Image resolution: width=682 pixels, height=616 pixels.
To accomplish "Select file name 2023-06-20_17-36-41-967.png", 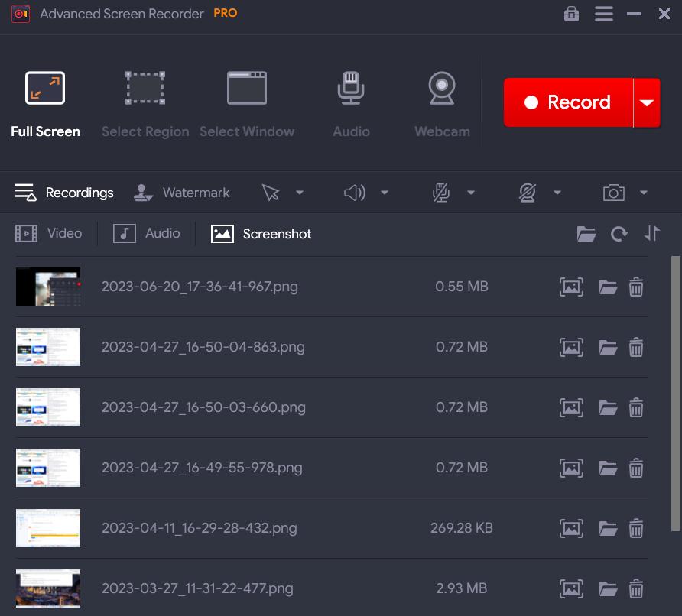I will tap(200, 287).
